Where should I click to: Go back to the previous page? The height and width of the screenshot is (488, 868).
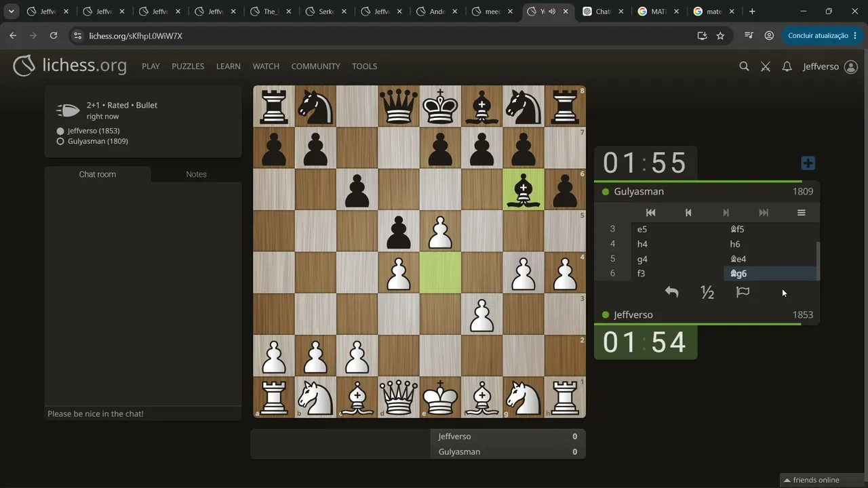[13, 36]
